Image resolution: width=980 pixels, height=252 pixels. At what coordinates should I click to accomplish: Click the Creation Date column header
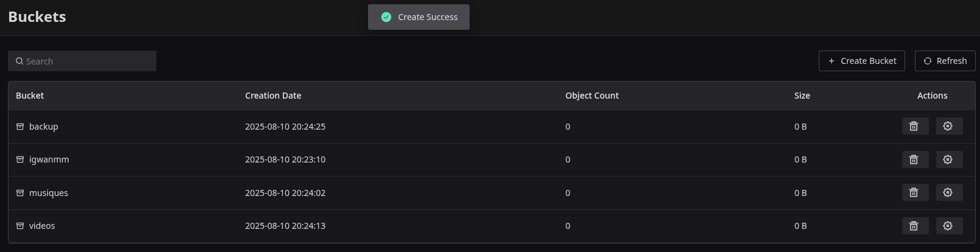click(273, 96)
